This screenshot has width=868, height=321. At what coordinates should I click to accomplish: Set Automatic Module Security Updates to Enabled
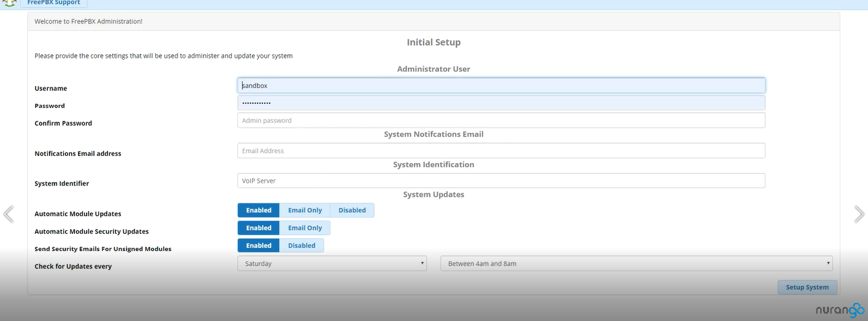point(259,228)
